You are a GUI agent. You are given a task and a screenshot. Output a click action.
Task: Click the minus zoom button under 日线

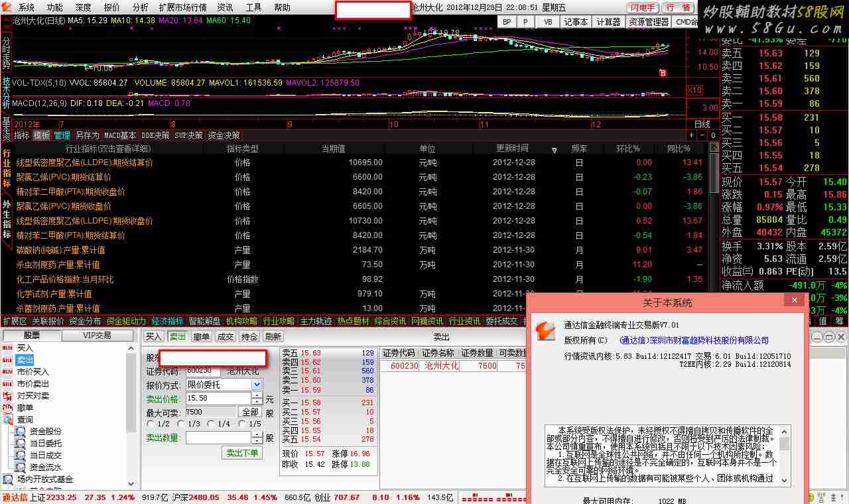(x=702, y=135)
